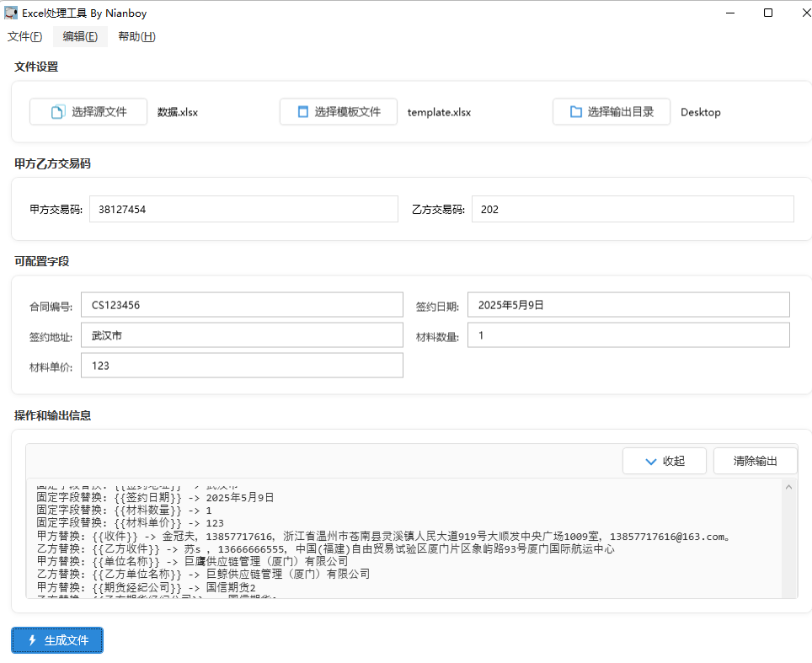The width and height of the screenshot is (812, 663).
Task: Click the 签约地址: label
Action: (51, 337)
